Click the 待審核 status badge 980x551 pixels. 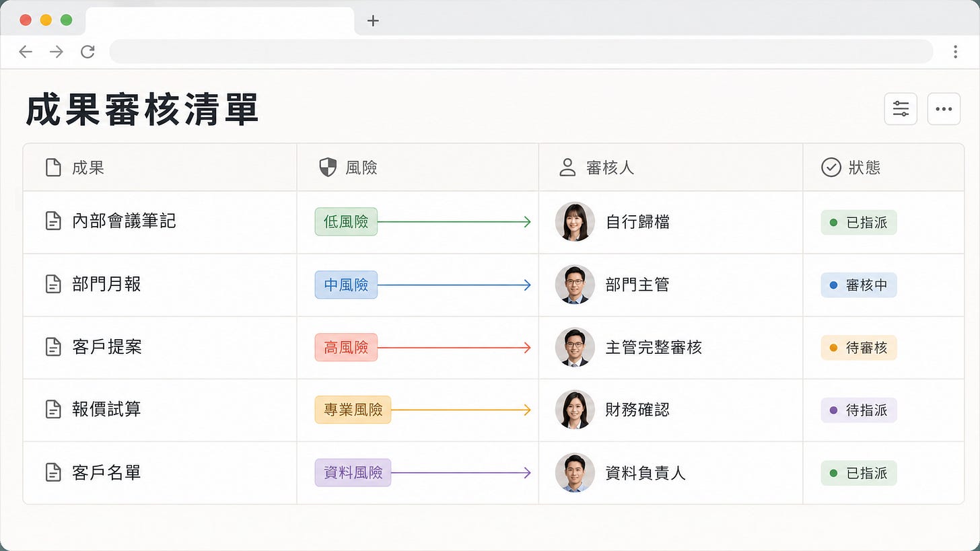pos(859,347)
